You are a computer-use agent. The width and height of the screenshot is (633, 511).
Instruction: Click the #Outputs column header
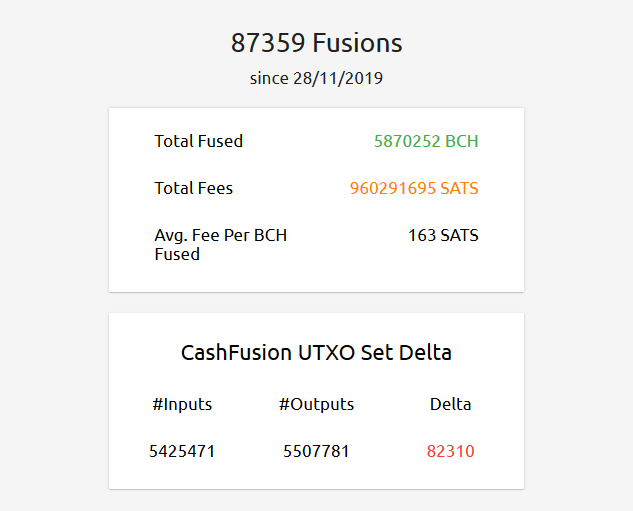click(316, 404)
